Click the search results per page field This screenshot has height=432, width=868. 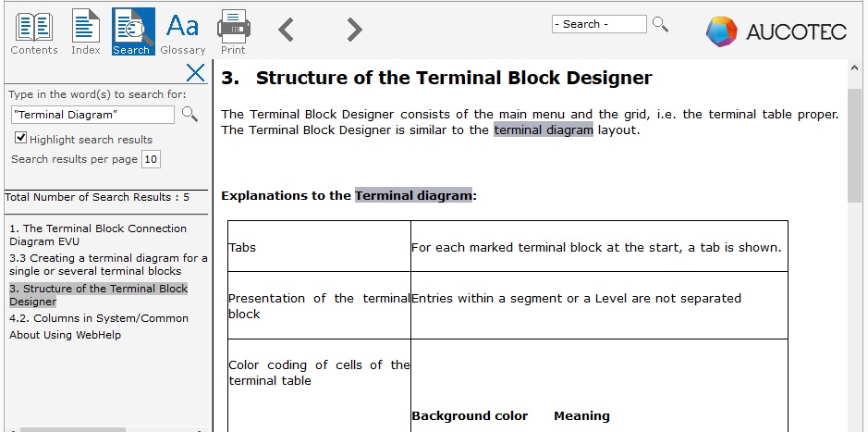[x=151, y=159]
